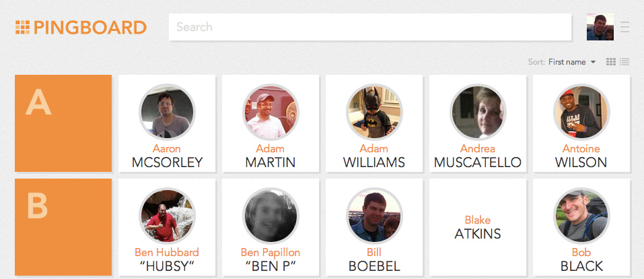Open the Sort by First name dropdown
Image resolution: width=644 pixels, height=279 pixels.
tap(571, 62)
